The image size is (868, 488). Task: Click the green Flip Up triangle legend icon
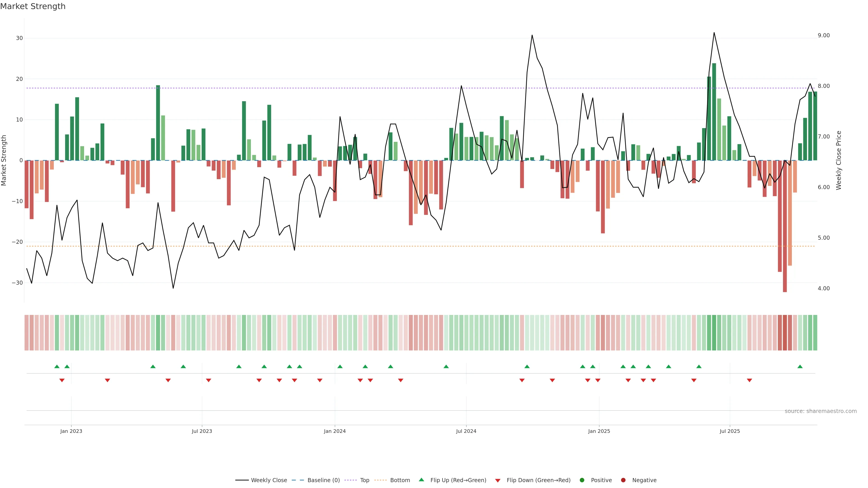click(421, 480)
